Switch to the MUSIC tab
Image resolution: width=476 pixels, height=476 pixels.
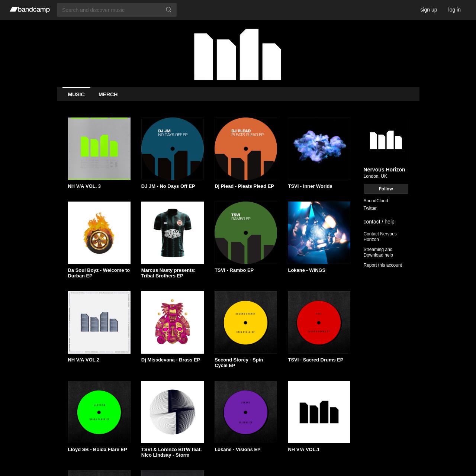(76, 94)
